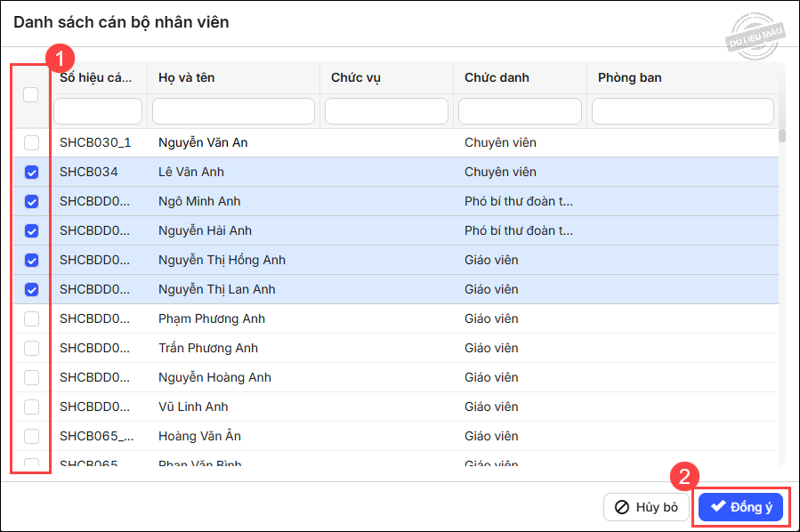Click the Chức danh column header
The image size is (800, 532).
click(497, 77)
